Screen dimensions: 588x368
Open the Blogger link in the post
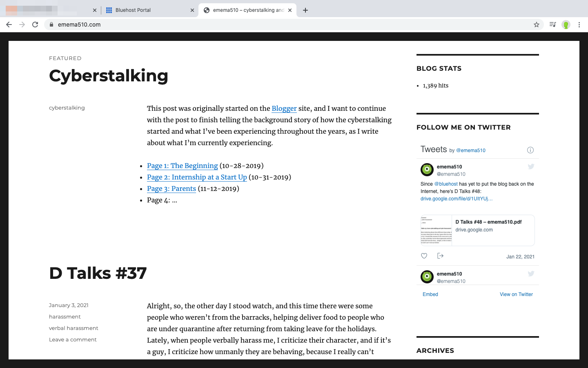(284, 108)
